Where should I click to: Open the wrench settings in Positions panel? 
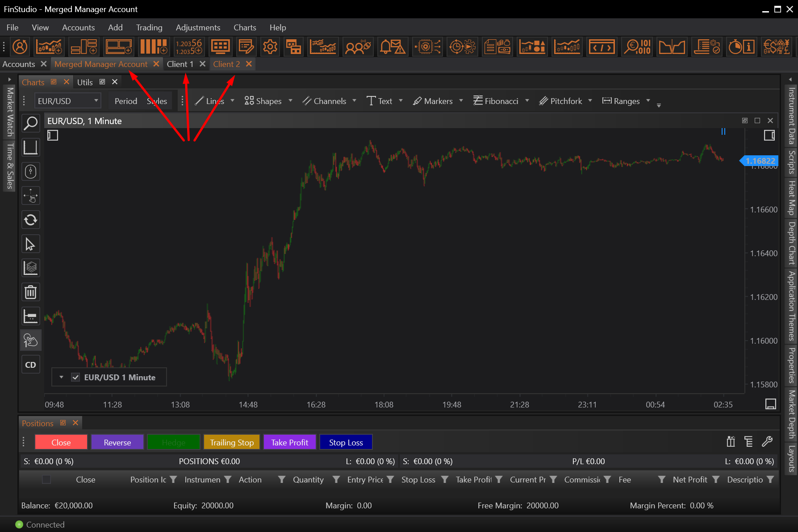click(x=767, y=442)
